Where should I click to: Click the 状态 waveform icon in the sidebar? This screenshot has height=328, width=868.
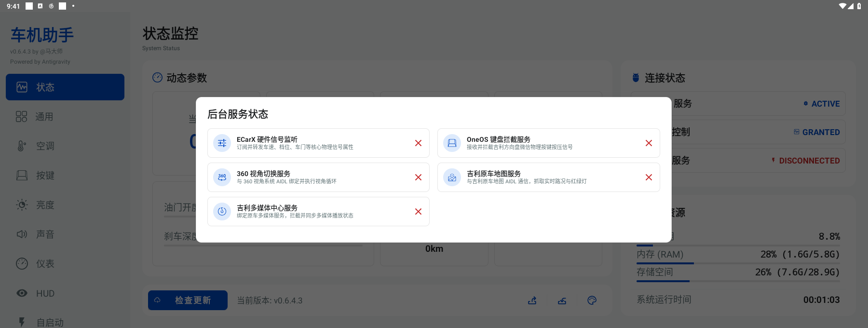pyautogui.click(x=22, y=87)
